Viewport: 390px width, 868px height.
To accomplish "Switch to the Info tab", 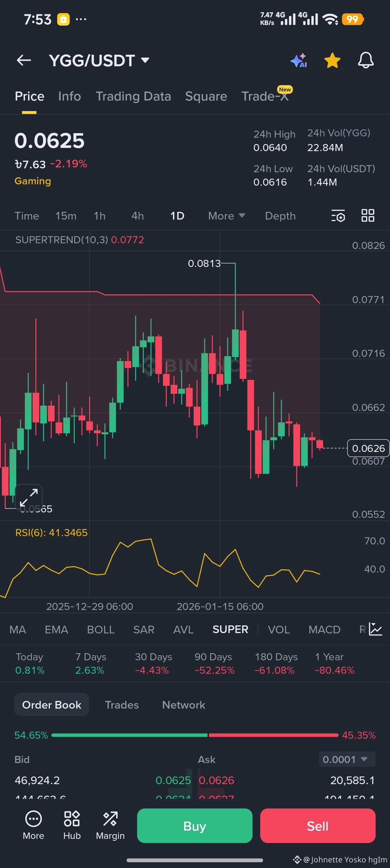I will [x=69, y=96].
